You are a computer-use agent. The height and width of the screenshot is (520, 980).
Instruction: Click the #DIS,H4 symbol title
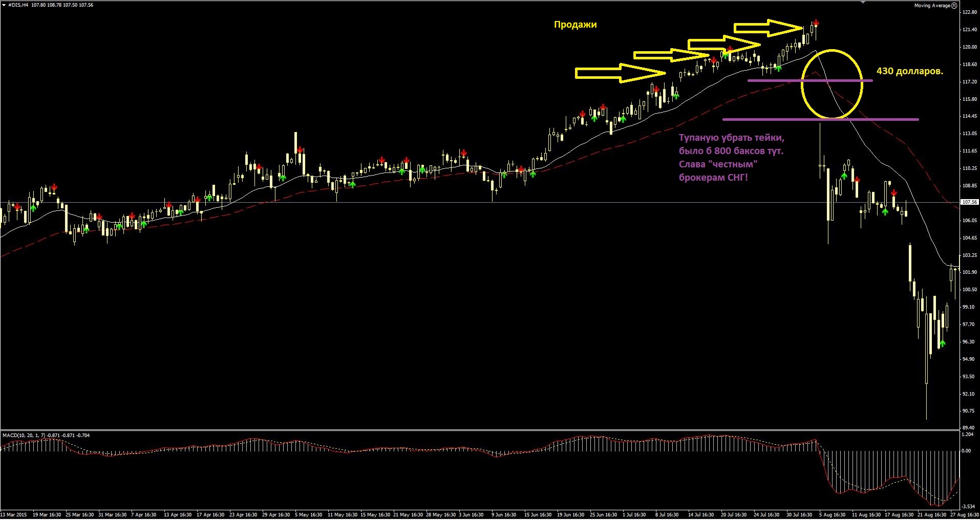click(18, 5)
